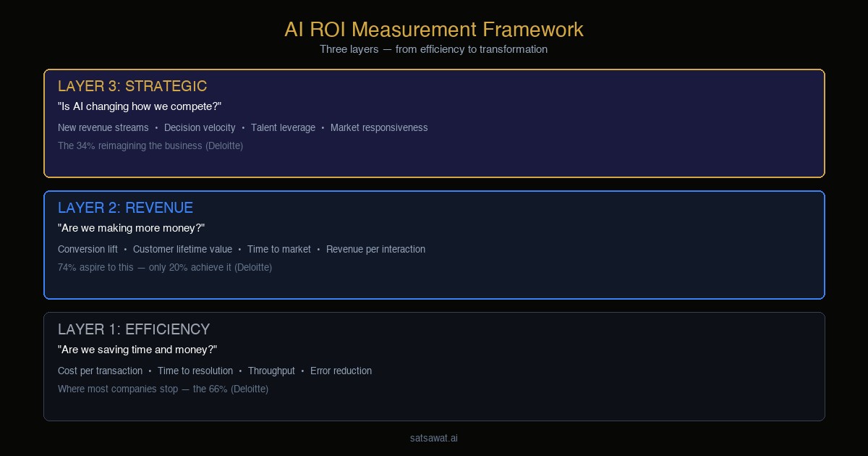Click the quote "Are we saving time and money?"
The height and width of the screenshot is (456, 868).
point(137,350)
